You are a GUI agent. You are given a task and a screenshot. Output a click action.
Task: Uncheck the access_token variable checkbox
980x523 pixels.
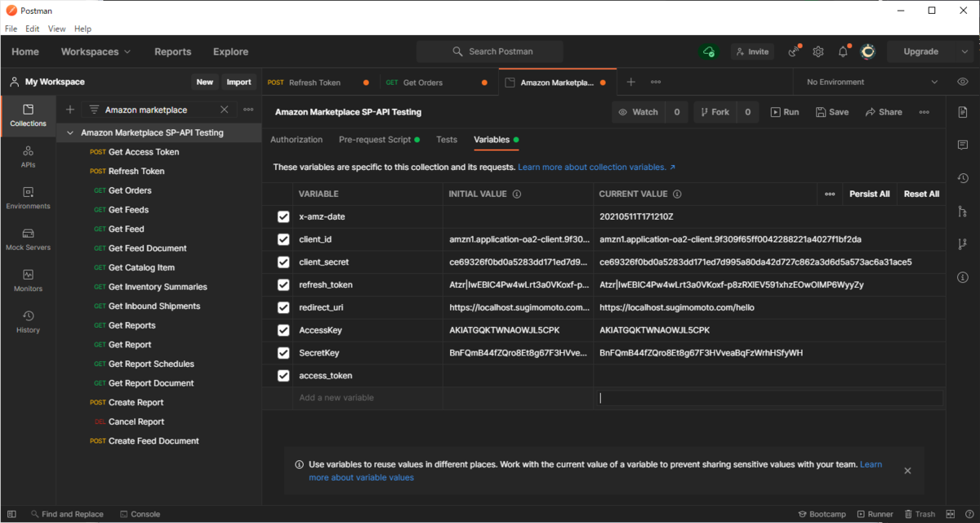coord(283,376)
